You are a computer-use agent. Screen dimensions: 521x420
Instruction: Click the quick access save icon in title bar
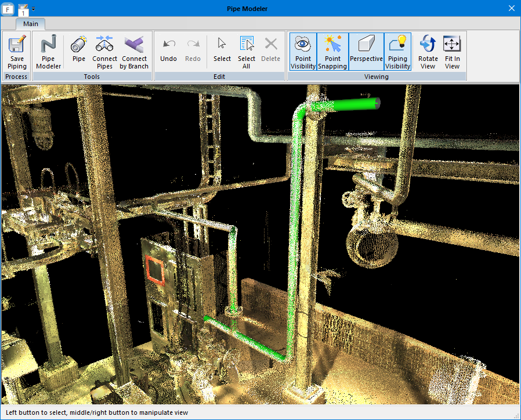point(23,9)
